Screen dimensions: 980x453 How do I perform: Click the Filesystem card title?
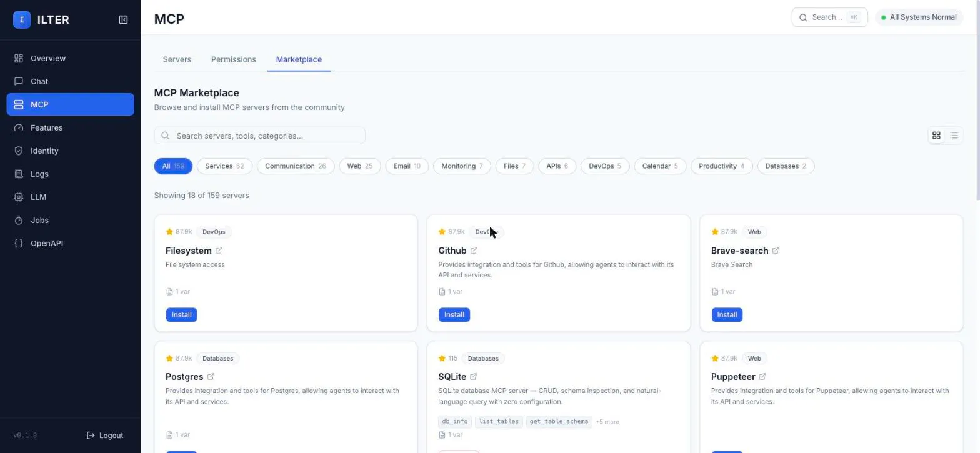(189, 251)
